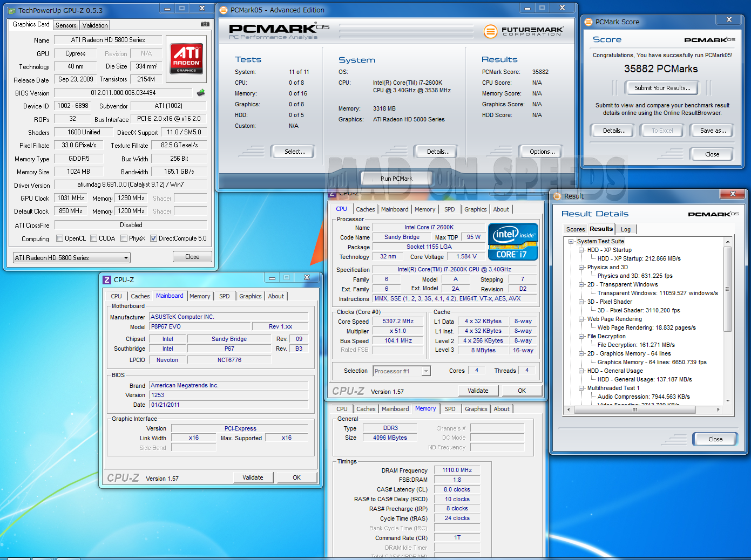
Task: Click the DRAM Frequency value 1110.0 MHz
Action: 457,470
